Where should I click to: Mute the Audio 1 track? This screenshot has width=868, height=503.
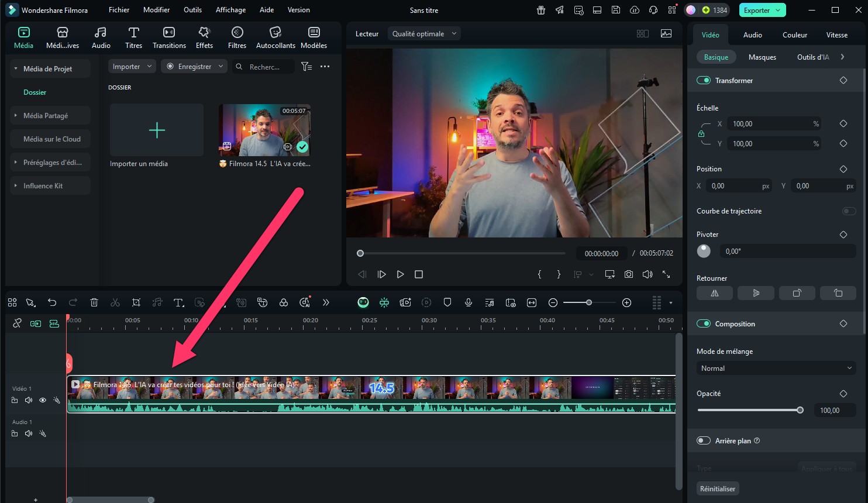tap(29, 433)
